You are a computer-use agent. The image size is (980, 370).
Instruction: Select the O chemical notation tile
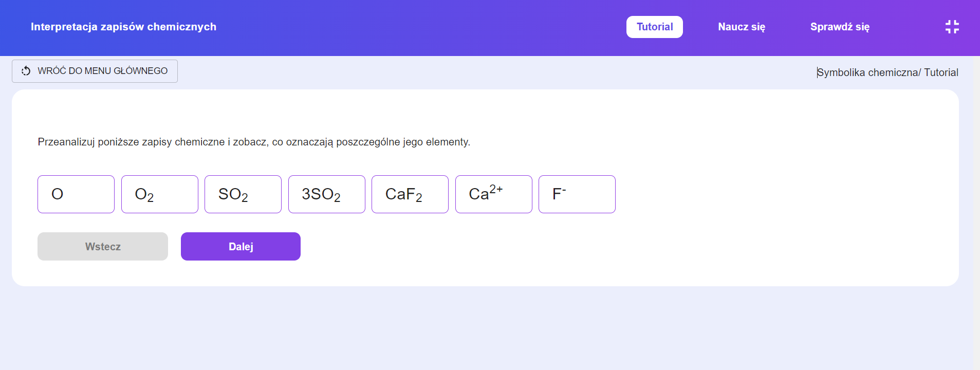pos(76,194)
